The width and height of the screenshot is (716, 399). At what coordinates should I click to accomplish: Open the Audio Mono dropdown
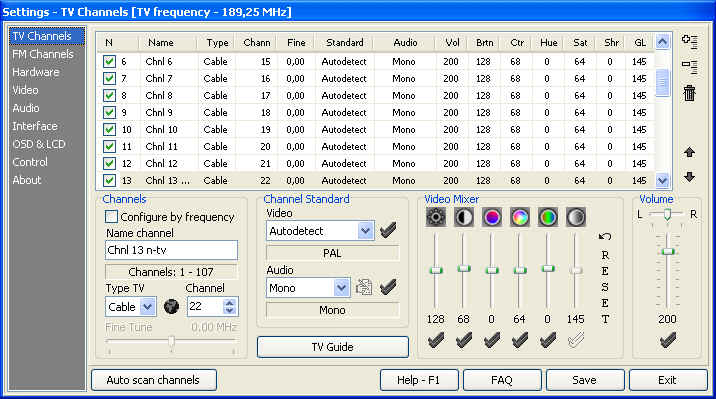point(341,288)
